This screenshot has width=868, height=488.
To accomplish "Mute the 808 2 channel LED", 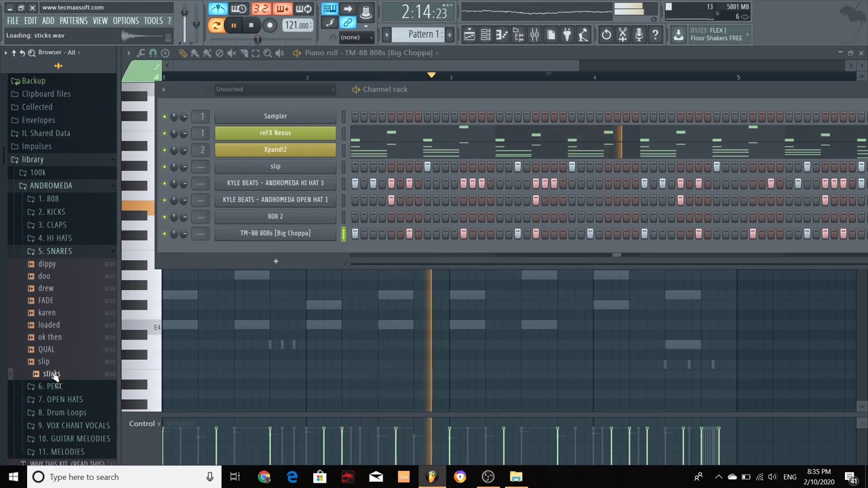I will pyautogui.click(x=164, y=217).
